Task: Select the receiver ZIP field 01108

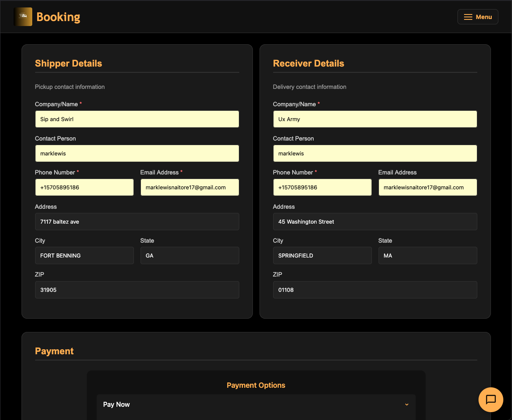Action: pos(375,290)
